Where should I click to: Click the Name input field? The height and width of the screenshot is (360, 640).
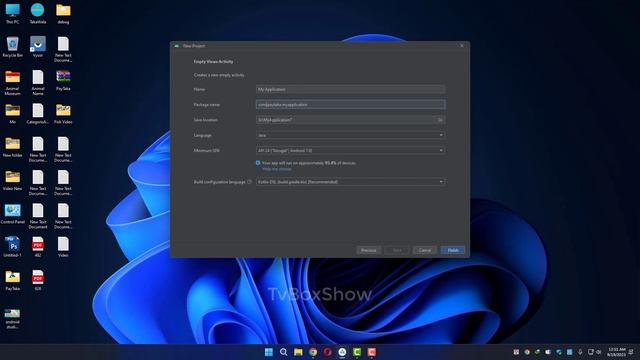(350, 89)
